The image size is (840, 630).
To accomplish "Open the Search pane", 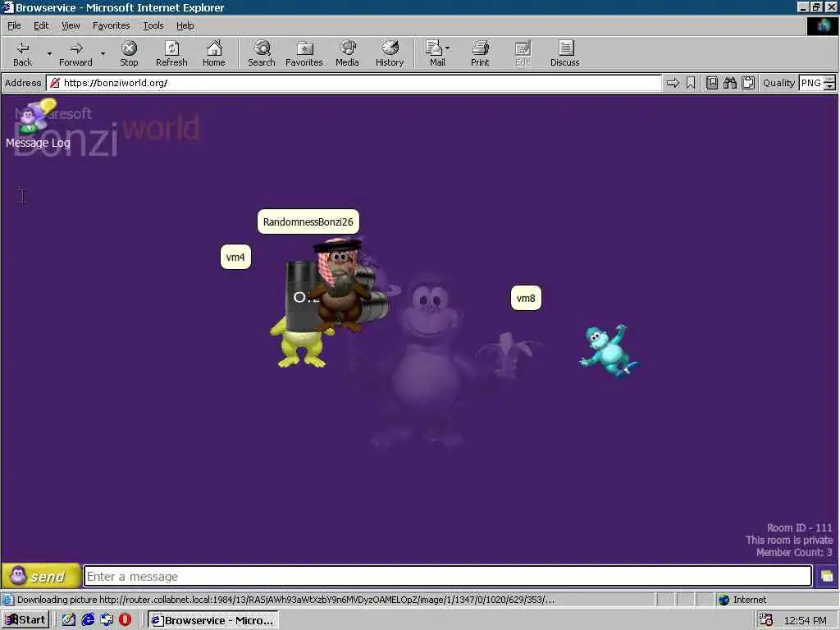I will click(x=262, y=53).
